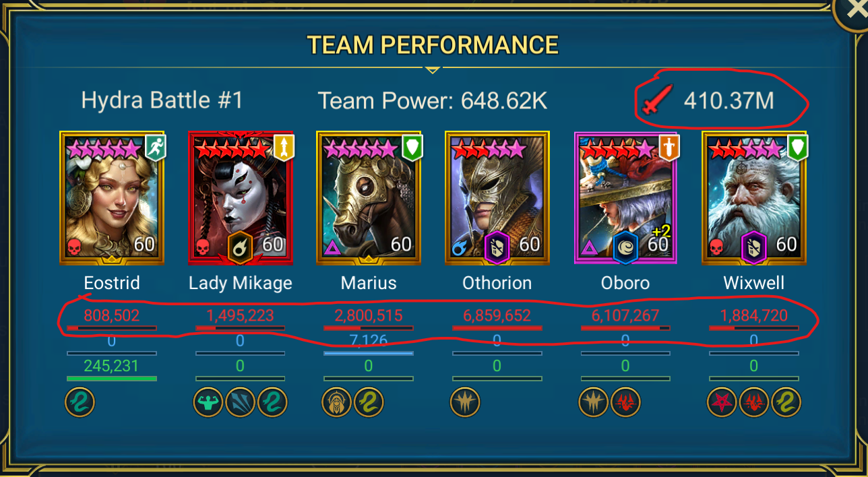868x477 pixels.
Task: Click the yellow serpent icon under Marius
Action: pyautogui.click(x=369, y=403)
